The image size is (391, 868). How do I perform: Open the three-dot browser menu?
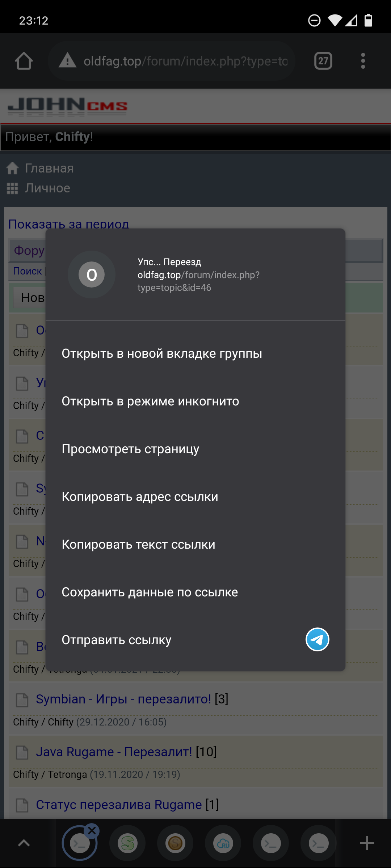[x=363, y=61]
